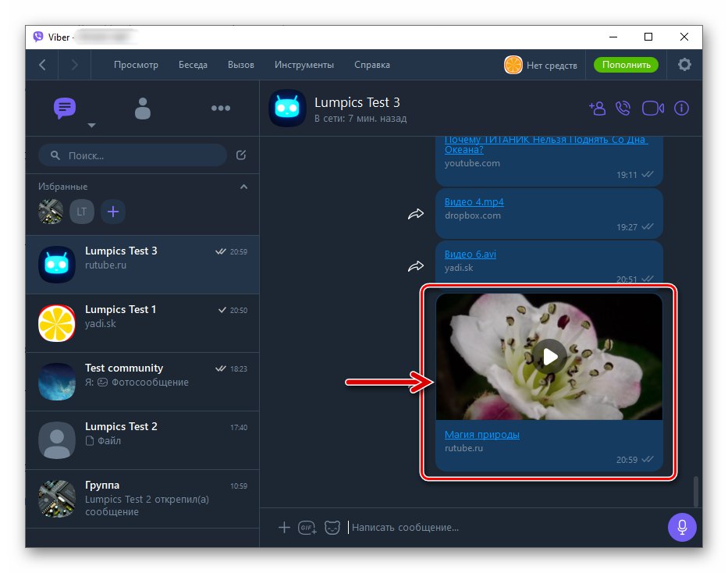The width and height of the screenshot is (728, 573).
Task: Open the Справка menu
Action: click(372, 65)
